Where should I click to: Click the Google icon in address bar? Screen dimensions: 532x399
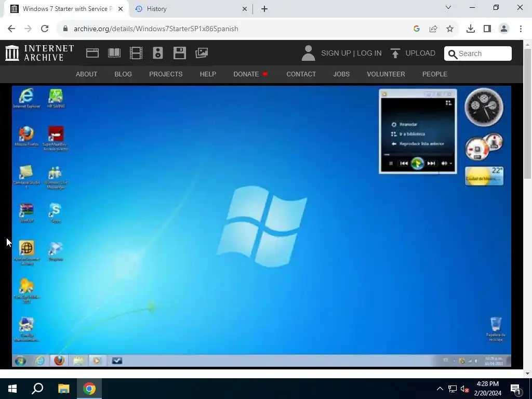[x=417, y=29]
